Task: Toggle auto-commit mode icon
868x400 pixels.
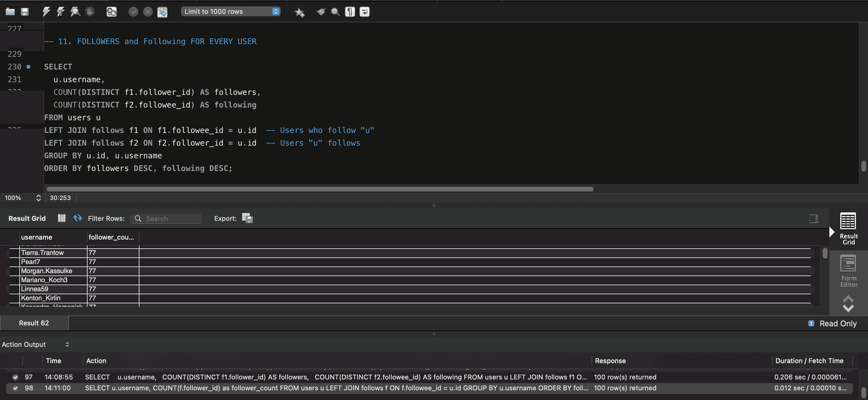Action: tap(162, 12)
